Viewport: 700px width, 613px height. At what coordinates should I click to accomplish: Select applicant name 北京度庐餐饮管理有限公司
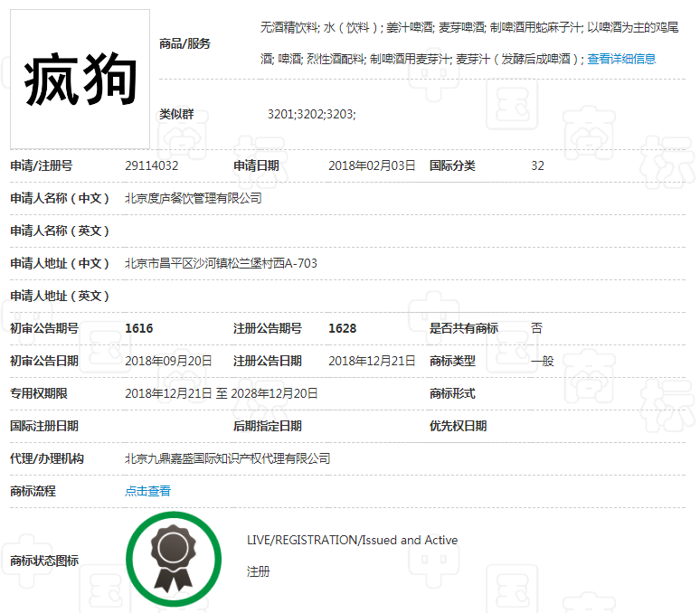(x=193, y=198)
